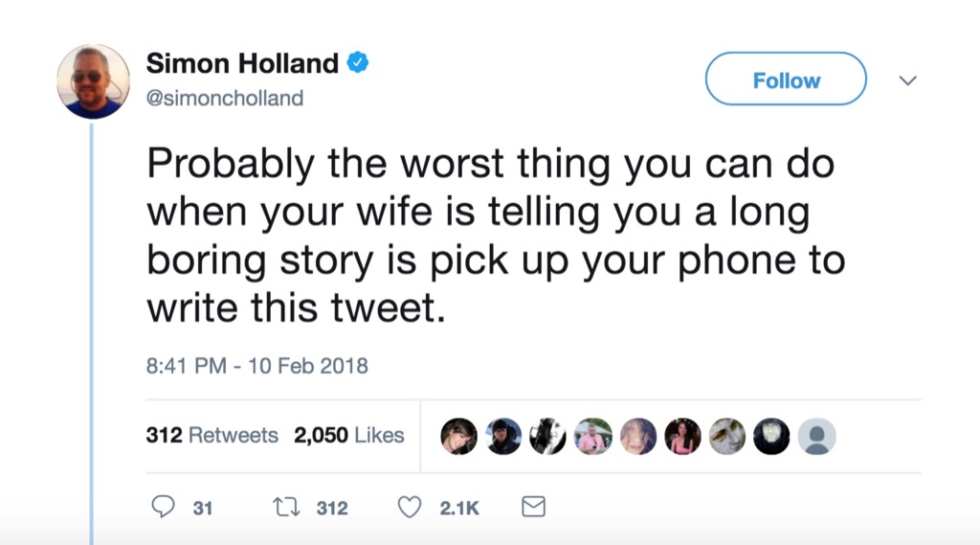Click the default gray silhouette liker avatar
The width and height of the screenshot is (980, 545).
point(816,436)
